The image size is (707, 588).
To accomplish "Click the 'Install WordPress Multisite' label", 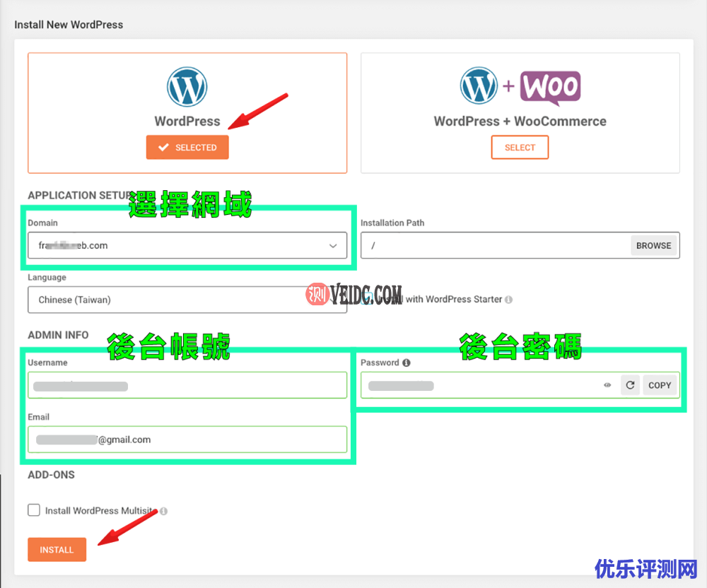I will [100, 511].
